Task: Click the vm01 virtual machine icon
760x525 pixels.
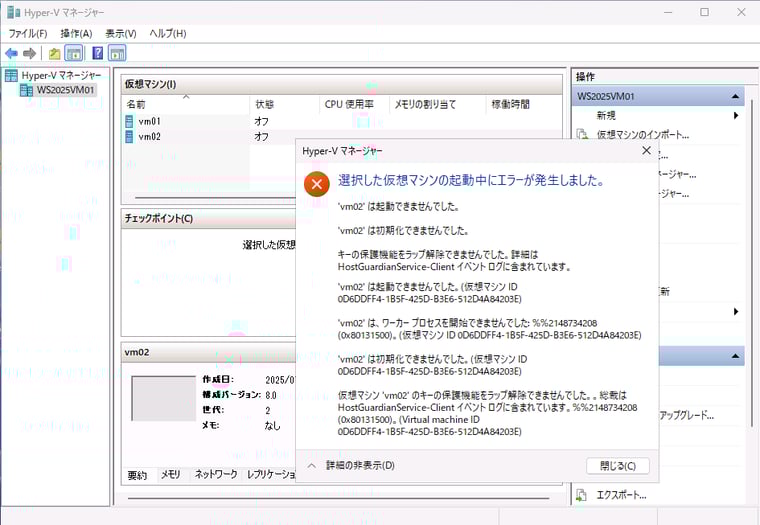Action: tap(129, 121)
